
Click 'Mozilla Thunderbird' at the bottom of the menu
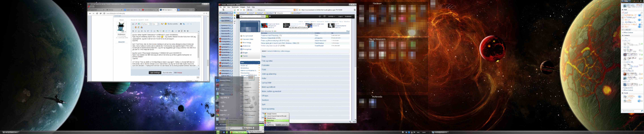255,132
